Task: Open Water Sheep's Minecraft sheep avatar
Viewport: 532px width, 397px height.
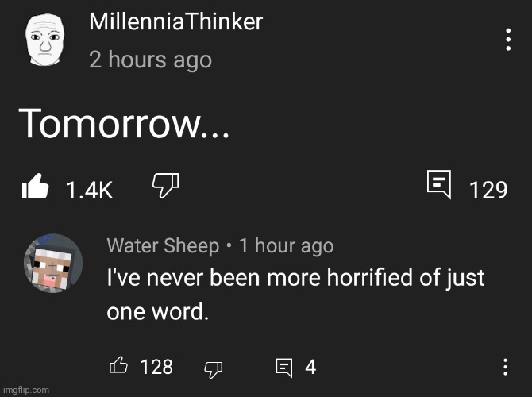Action: pyautogui.click(x=53, y=263)
